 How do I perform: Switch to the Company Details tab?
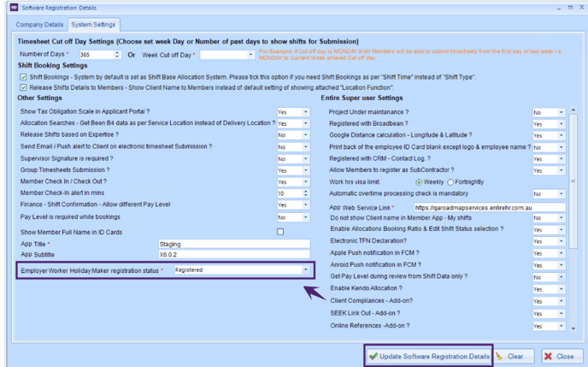tap(39, 25)
